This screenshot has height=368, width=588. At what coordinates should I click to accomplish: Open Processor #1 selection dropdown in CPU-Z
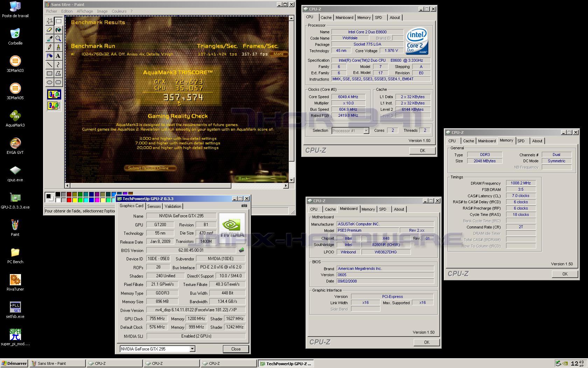tap(366, 130)
